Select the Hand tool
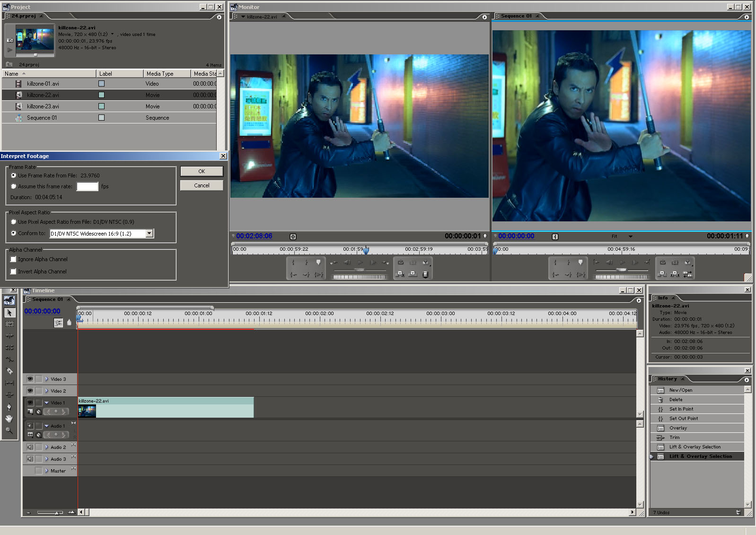The image size is (756, 535). (9, 419)
